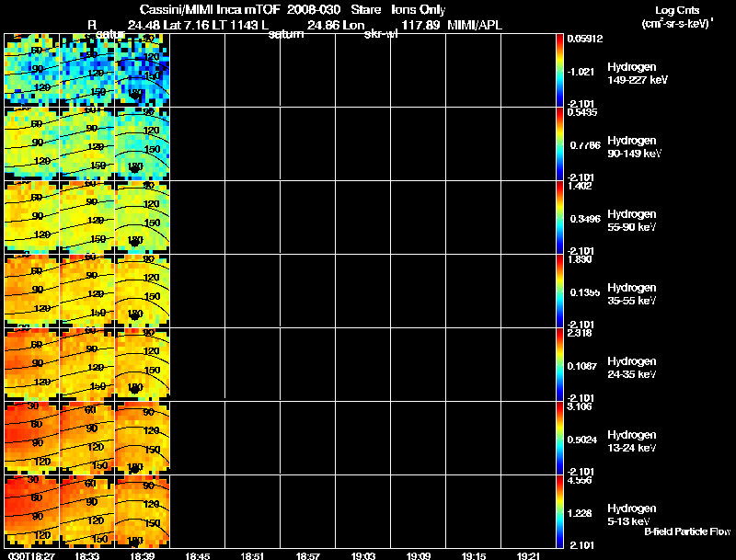The width and height of the screenshot is (736, 560).
Task: Click the Hydrogen 149-227 keV image at 18:27
Action: 32,69
